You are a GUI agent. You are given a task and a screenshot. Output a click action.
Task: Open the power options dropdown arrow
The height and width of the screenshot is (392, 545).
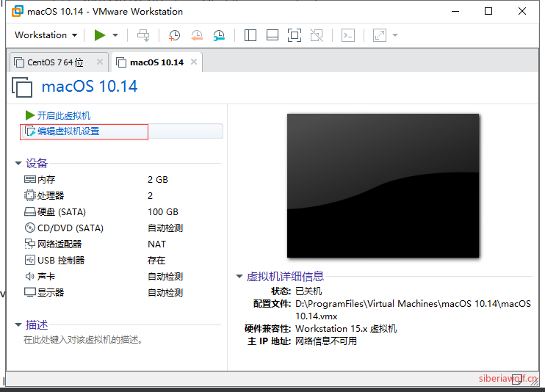115,35
